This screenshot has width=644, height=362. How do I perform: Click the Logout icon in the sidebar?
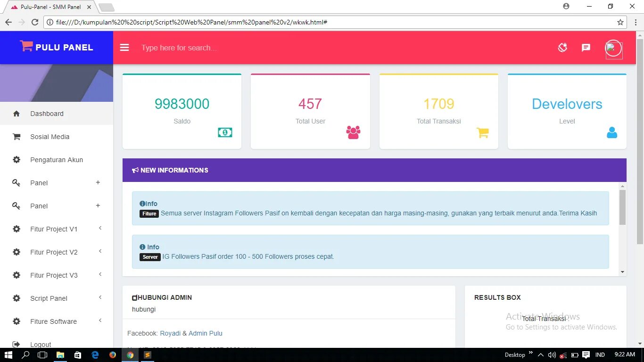[x=17, y=345]
